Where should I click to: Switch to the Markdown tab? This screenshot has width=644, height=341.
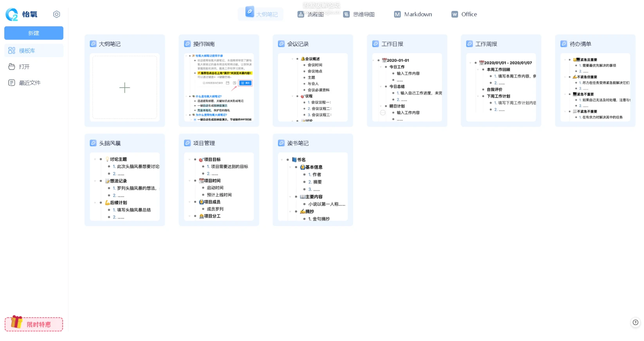413,14
